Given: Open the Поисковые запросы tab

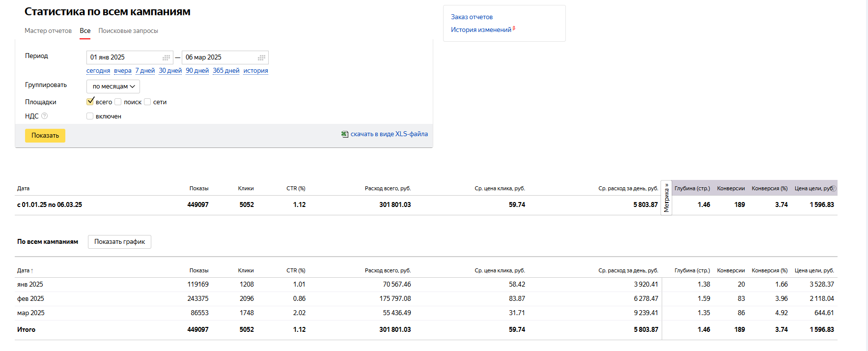Looking at the screenshot, I should pyautogui.click(x=128, y=30).
